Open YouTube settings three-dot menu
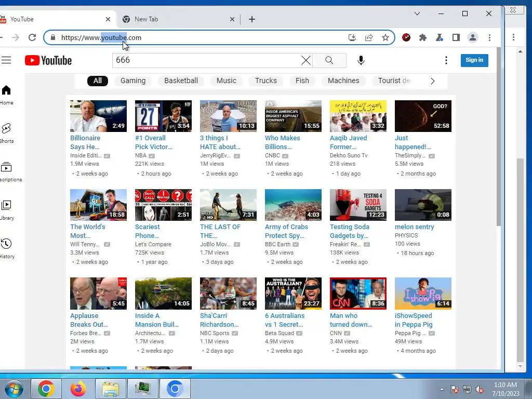The height and width of the screenshot is (399, 532). [x=446, y=60]
